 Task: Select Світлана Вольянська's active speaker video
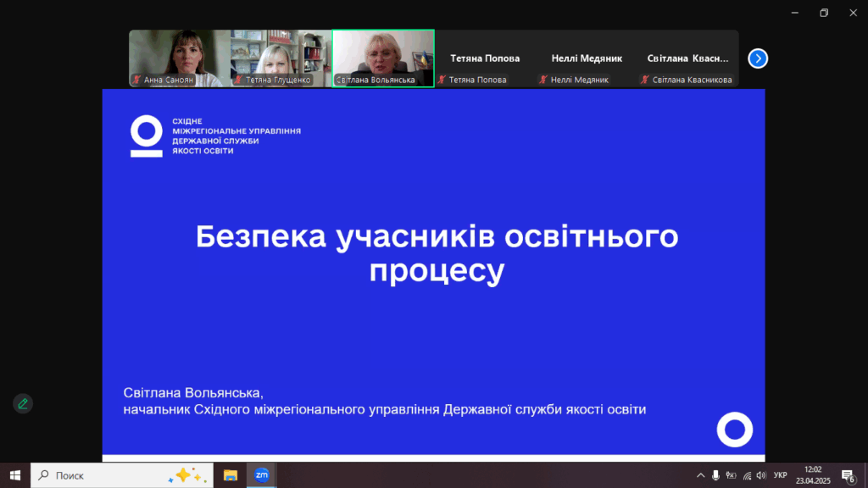pyautogui.click(x=383, y=58)
